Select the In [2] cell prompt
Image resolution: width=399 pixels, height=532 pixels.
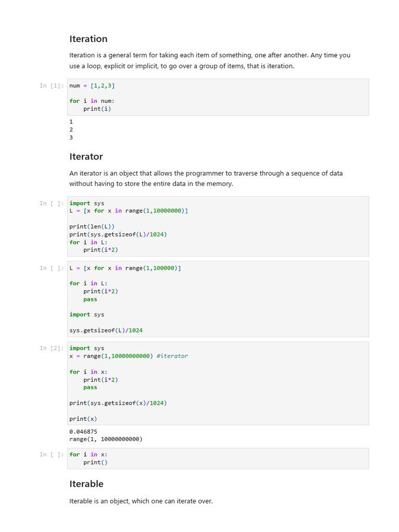(x=52, y=349)
